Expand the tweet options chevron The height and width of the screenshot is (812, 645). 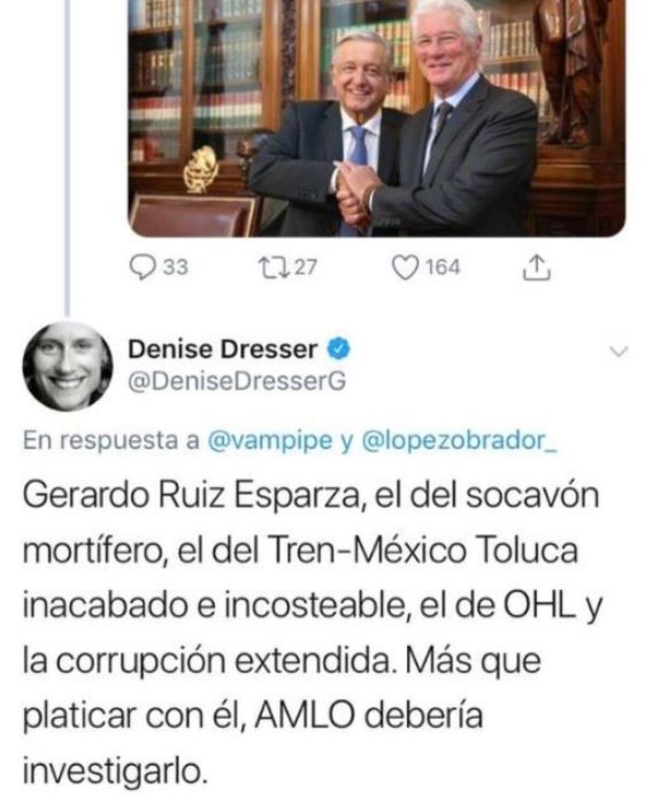[x=619, y=352]
